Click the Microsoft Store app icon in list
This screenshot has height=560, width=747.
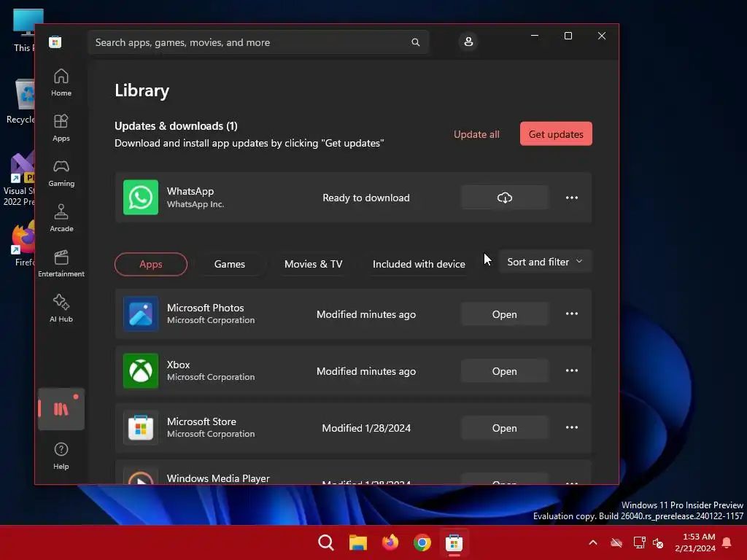coord(141,427)
